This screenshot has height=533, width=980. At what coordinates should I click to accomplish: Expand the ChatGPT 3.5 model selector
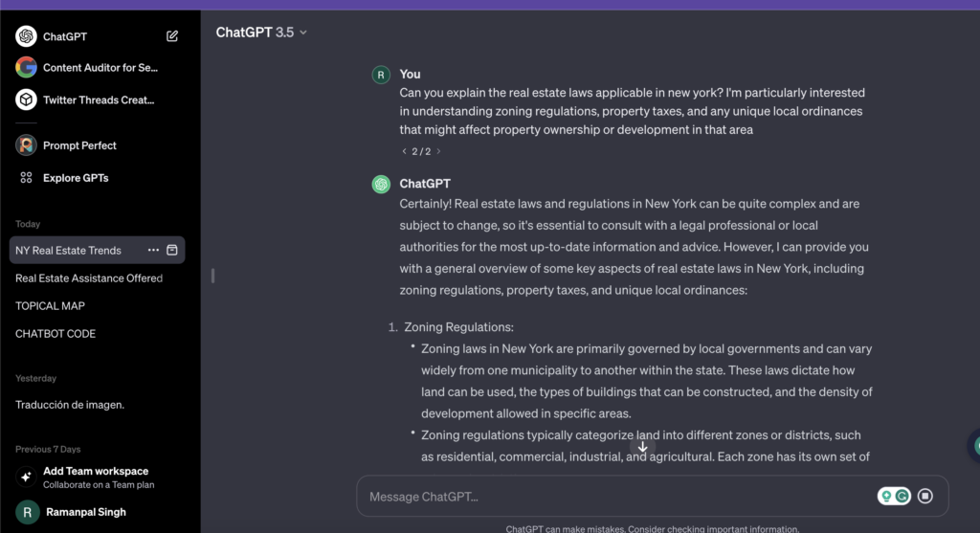[x=261, y=33]
